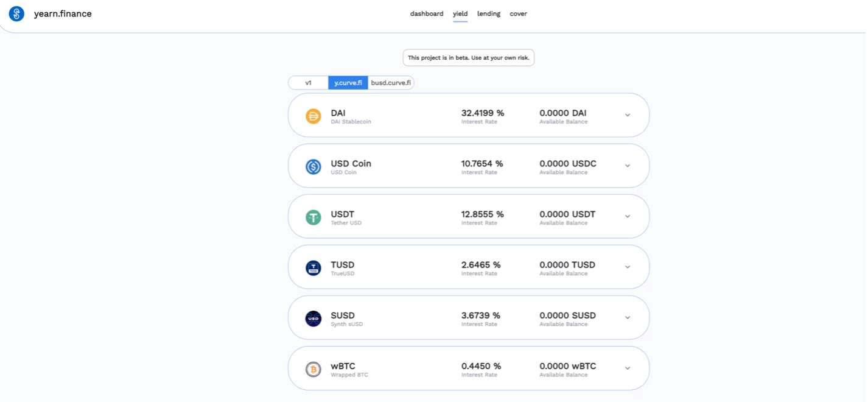Screen dimensions: 868x402
Task: Click the 0.0000 SUSD balance
Action: tap(568, 315)
